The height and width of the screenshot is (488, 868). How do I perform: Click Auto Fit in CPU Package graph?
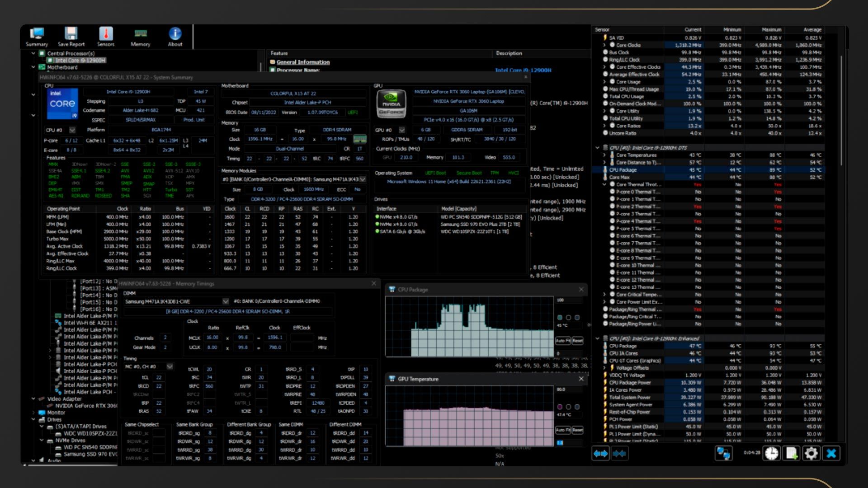coord(563,341)
